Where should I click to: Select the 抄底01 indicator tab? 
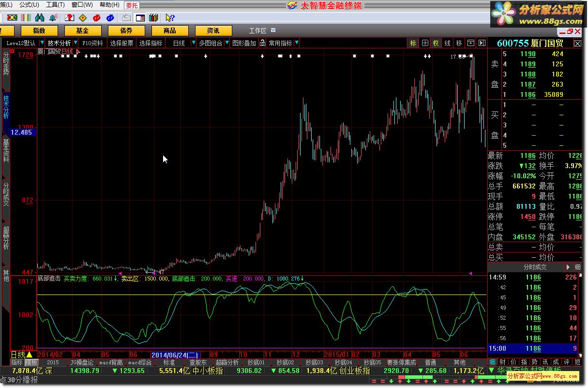click(x=256, y=362)
